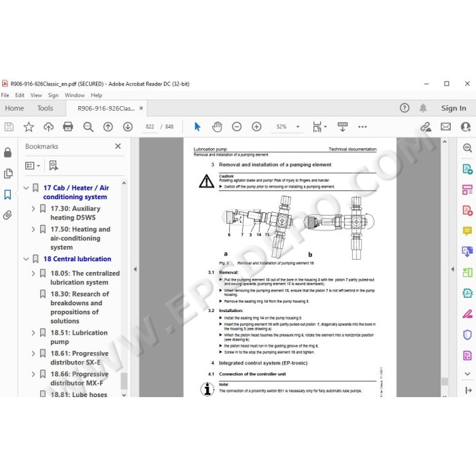Click the share with others icon
Viewport: 476px width, 476px height.
(465, 126)
